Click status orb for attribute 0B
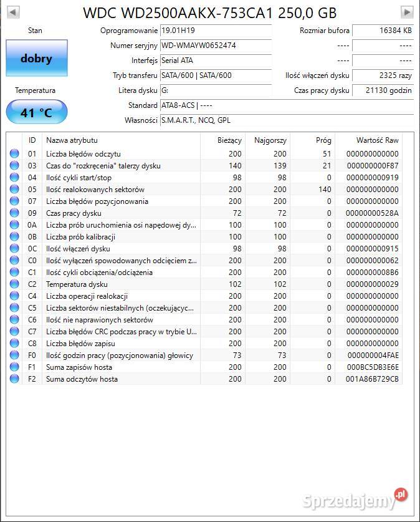Image resolution: width=420 pixels, height=522 pixels. pyautogui.click(x=14, y=236)
